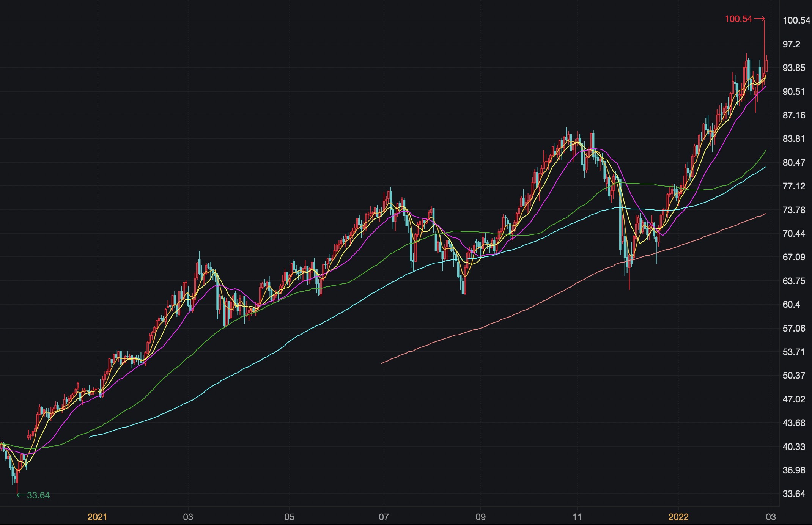Screen dimensions: 812x525
Task: Click the start of the salmon moving average line
Action: [x=382, y=363]
